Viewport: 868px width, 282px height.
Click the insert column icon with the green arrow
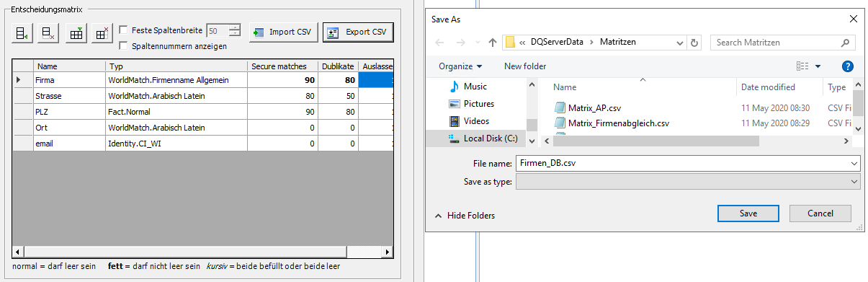click(76, 32)
